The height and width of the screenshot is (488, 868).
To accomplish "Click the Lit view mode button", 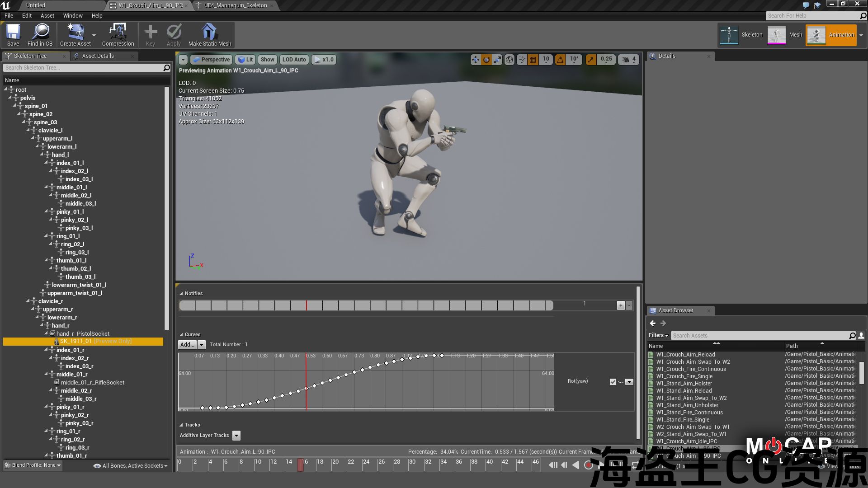I will (x=245, y=60).
